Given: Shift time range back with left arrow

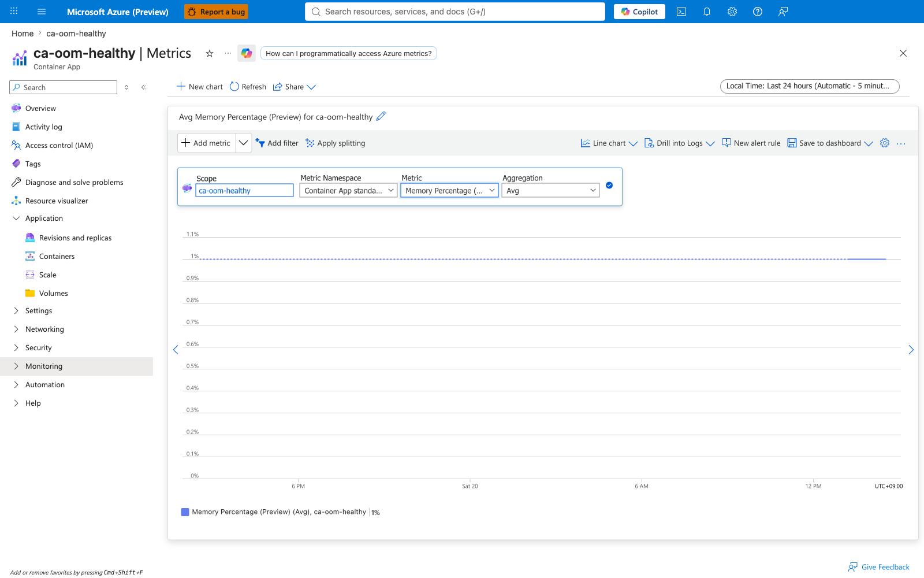Looking at the screenshot, I should pyautogui.click(x=176, y=350).
